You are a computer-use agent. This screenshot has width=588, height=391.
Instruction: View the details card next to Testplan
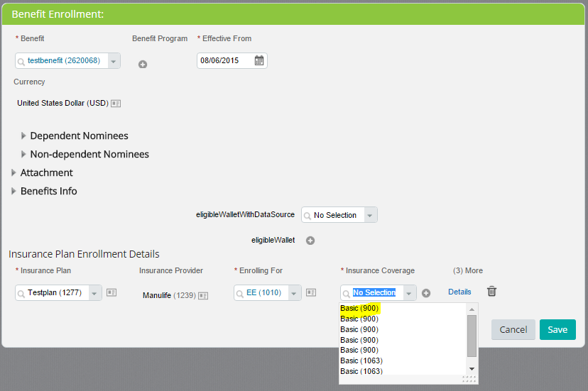[x=111, y=292]
